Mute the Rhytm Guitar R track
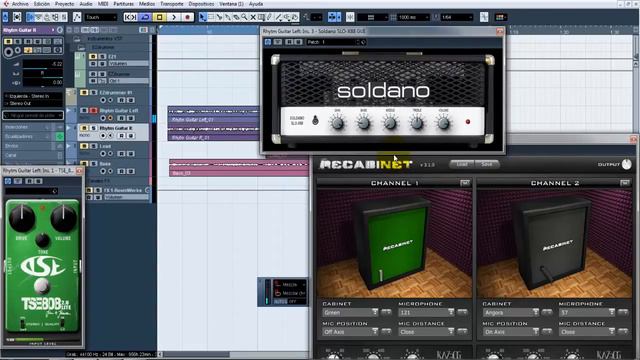 pos(84,128)
